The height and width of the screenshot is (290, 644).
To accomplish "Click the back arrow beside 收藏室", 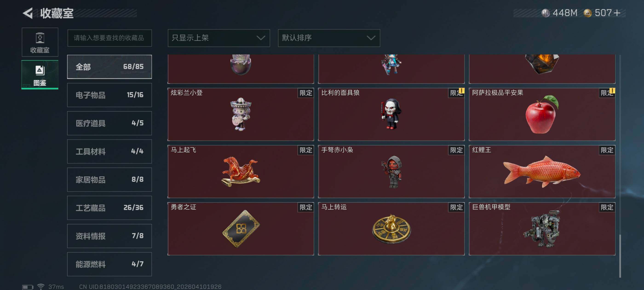I will coord(28,13).
